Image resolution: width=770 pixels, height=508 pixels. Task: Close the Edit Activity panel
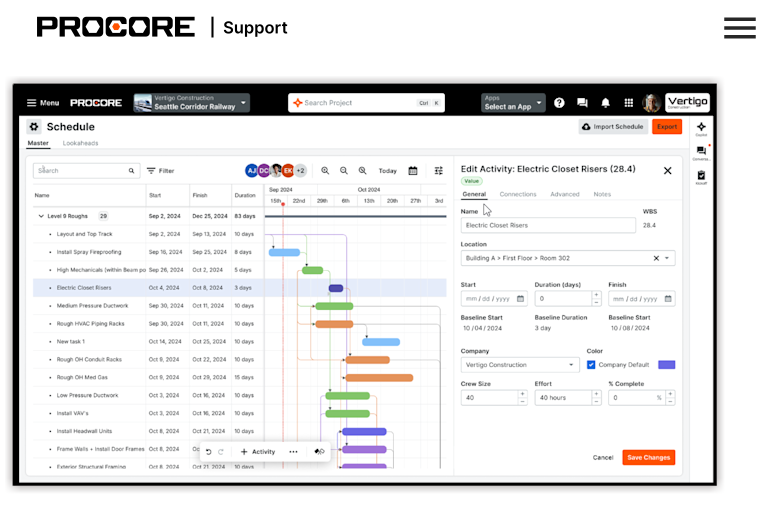pyautogui.click(x=667, y=171)
